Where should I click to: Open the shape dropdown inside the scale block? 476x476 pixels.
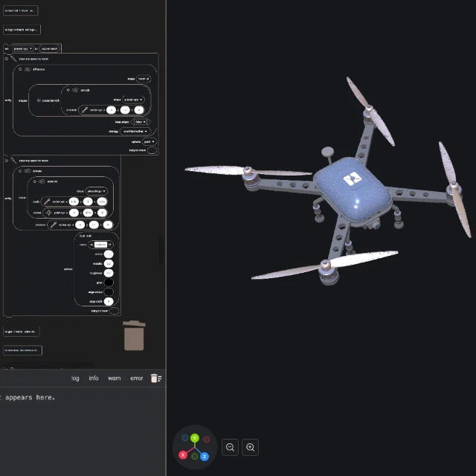pos(96,191)
